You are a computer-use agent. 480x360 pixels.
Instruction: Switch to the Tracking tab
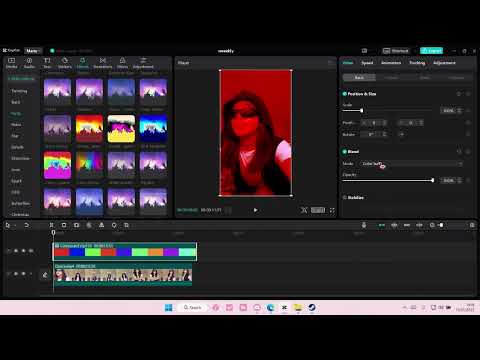[x=417, y=63]
